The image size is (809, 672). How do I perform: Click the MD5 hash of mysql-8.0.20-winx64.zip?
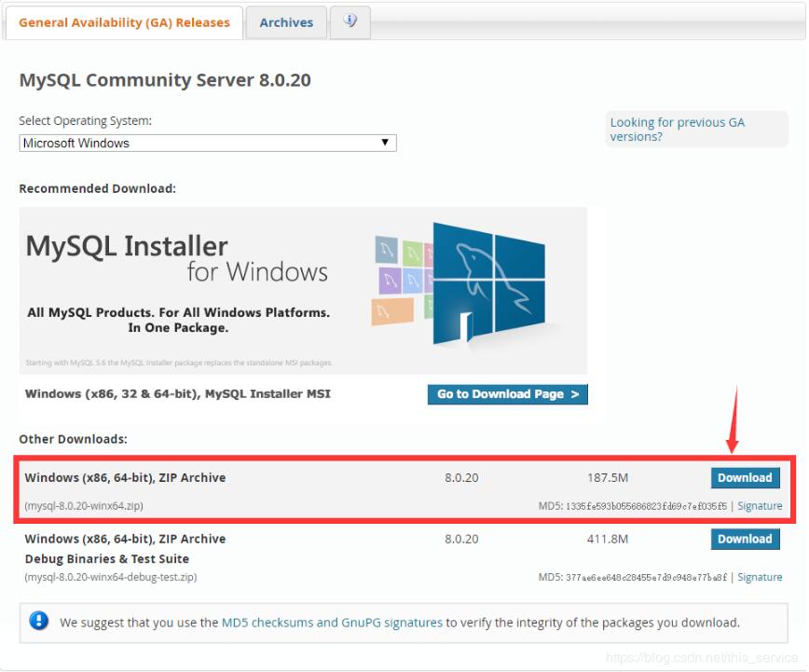click(668, 505)
